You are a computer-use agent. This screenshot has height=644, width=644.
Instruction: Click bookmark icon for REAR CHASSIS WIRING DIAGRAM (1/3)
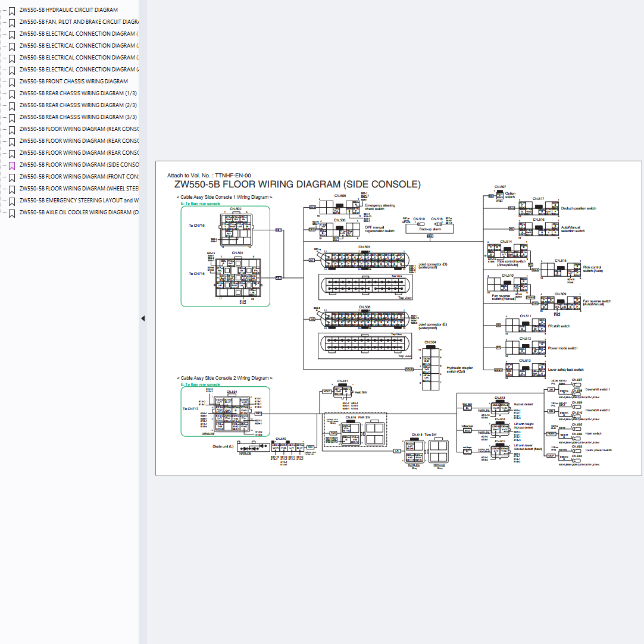coord(12,95)
